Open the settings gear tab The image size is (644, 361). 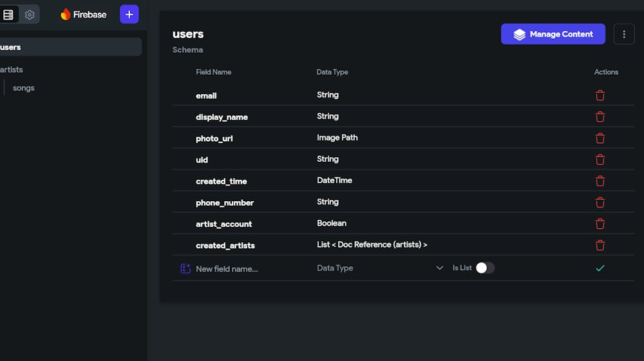click(x=30, y=14)
